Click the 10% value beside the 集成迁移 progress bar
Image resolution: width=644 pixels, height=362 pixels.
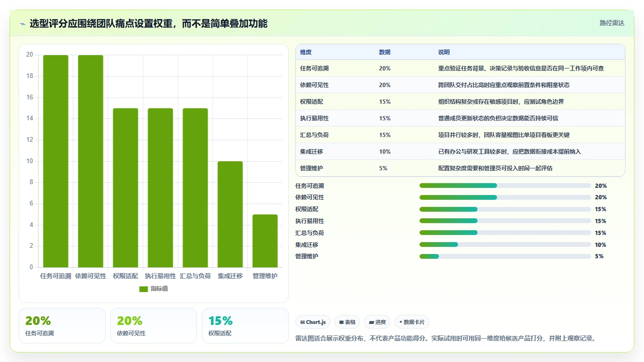(x=601, y=245)
